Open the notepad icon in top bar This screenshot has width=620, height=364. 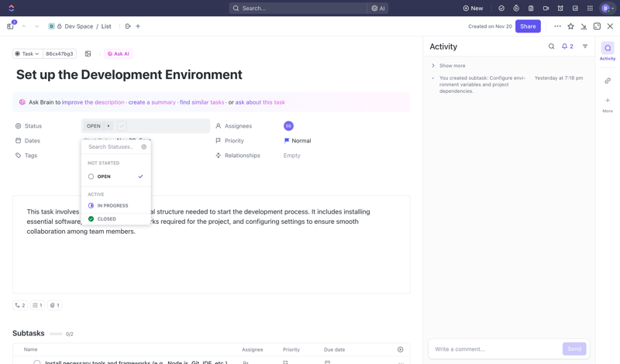pyautogui.click(x=531, y=9)
